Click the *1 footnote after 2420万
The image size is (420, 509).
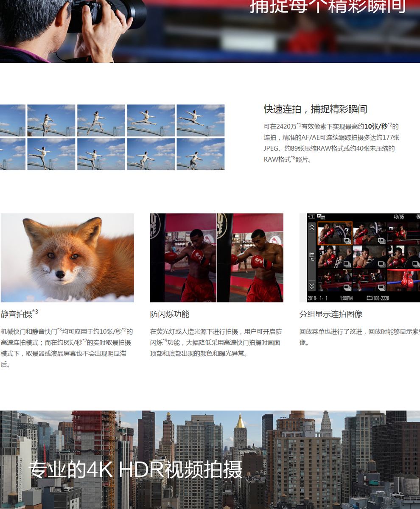click(x=299, y=125)
